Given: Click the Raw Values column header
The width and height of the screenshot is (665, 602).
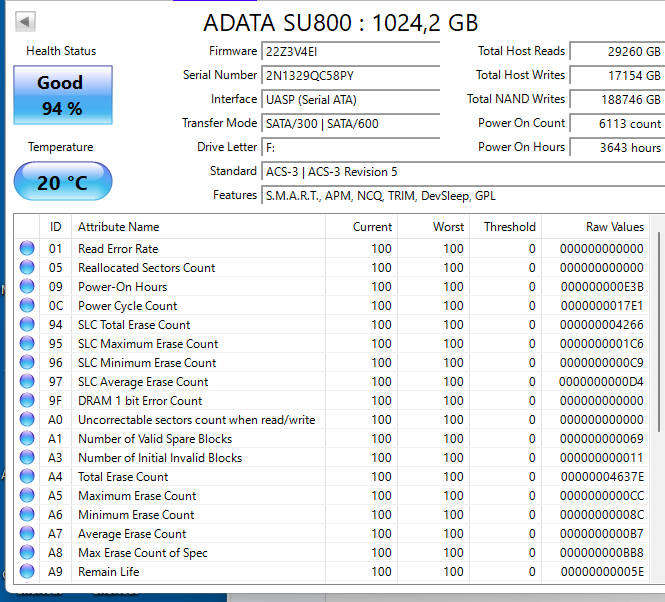Looking at the screenshot, I should click(595, 227).
